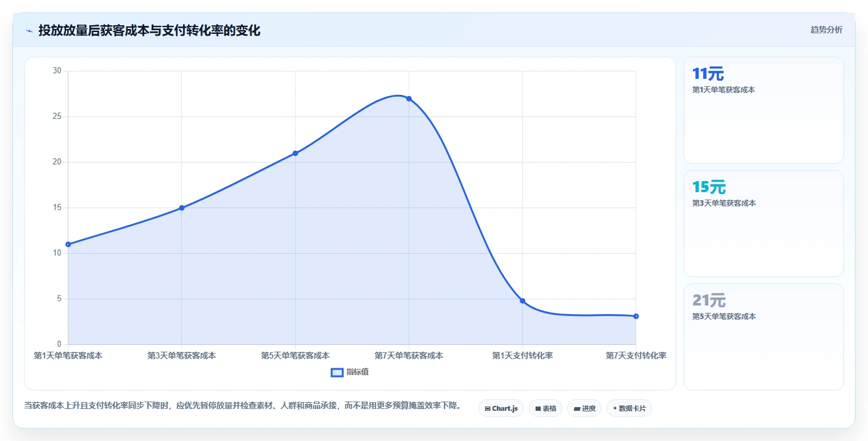This screenshot has width=868, height=441.
Task: Click data point for 第1天支付转化率
Action: pyautogui.click(x=522, y=301)
